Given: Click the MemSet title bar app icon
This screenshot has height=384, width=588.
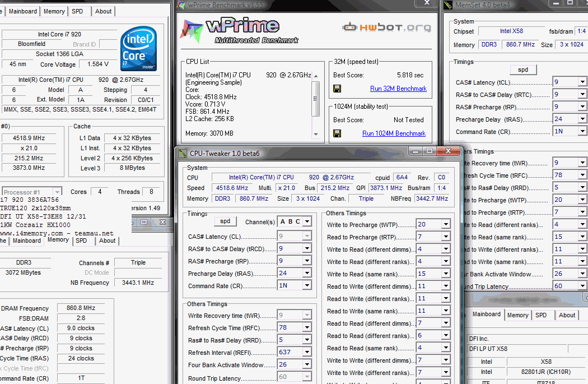Looking at the screenshot, I should click(x=448, y=5).
